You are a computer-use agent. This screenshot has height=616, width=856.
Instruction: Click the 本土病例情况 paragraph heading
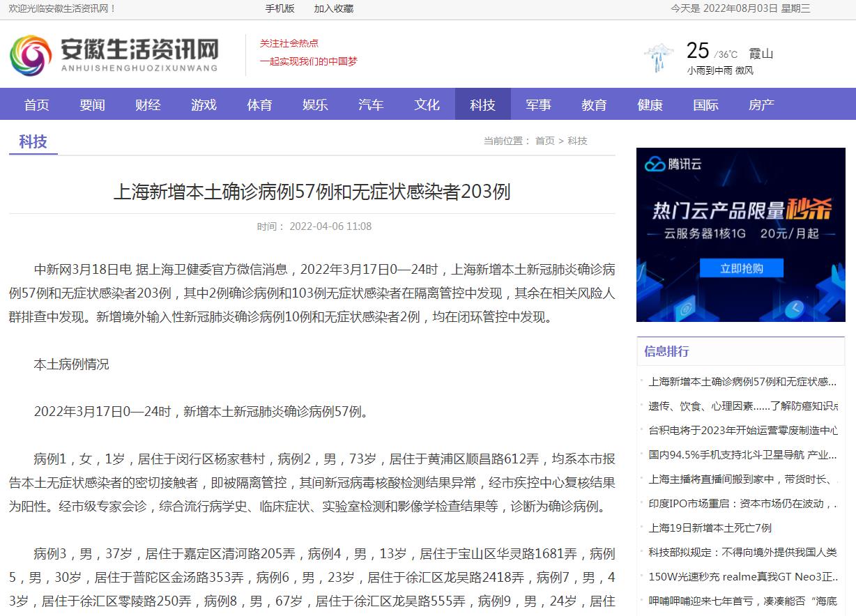(x=72, y=364)
